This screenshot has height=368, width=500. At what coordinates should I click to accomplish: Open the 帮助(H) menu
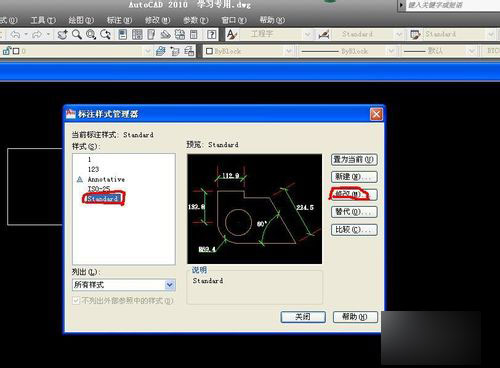272,20
